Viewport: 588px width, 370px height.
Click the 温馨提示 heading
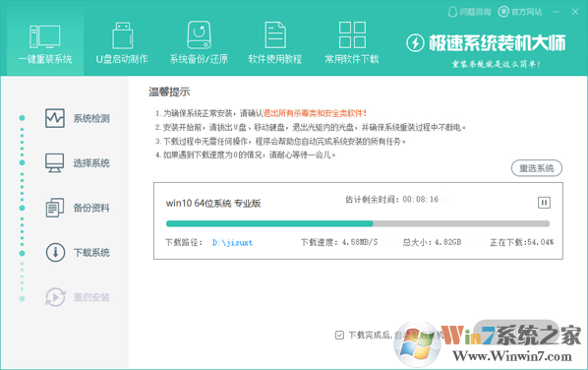pos(169,92)
